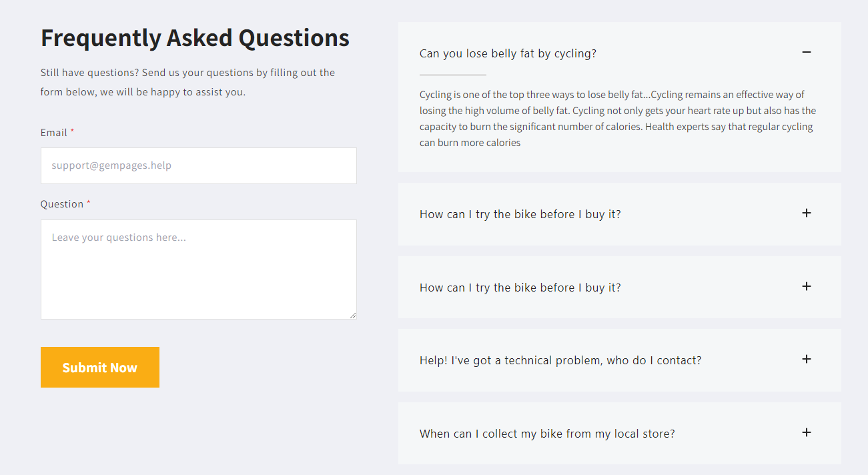
Task: Click the cycling belly fat answer paragraph
Action: click(617, 119)
